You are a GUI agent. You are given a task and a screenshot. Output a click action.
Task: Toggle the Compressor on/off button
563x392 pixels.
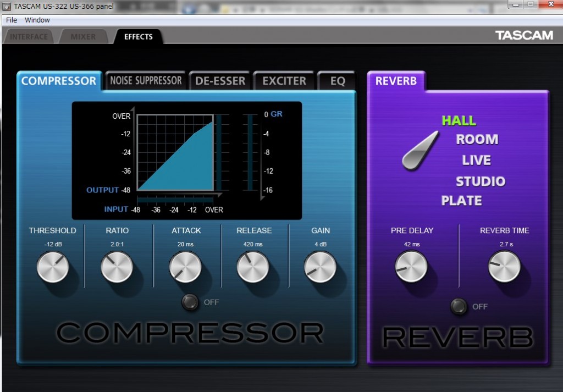190,302
